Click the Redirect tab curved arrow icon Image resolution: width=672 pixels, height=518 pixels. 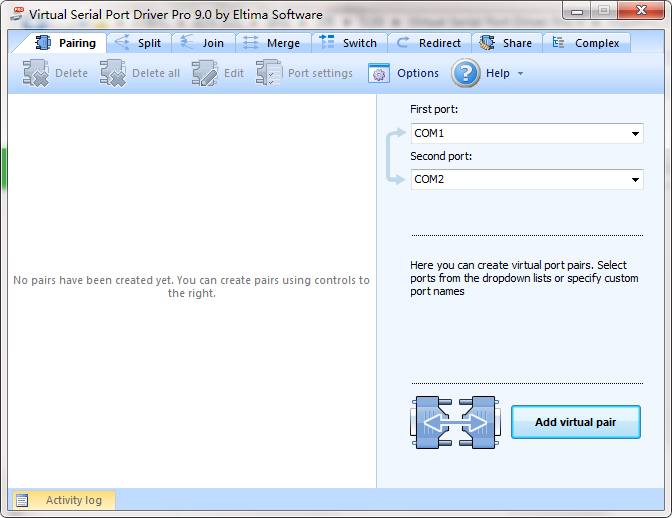click(x=403, y=42)
